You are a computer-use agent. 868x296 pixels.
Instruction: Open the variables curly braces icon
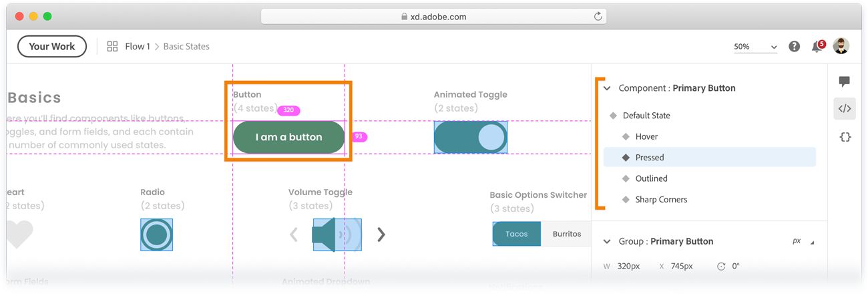pyautogui.click(x=845, y=137)
